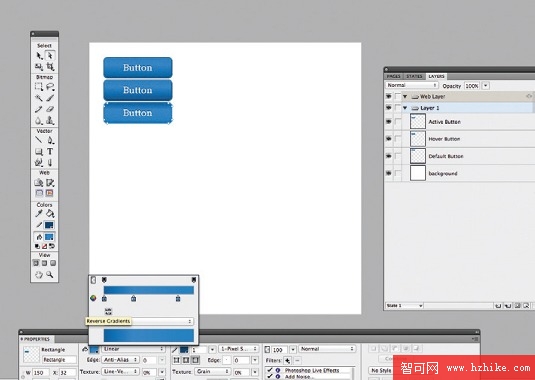Click the Reverse Gradients button
The image size is (535, 380).
click(108, 311)
